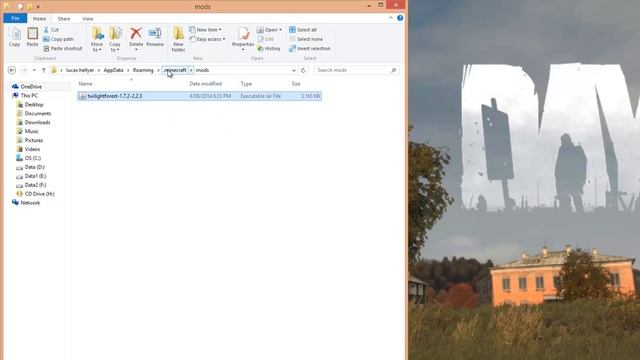Click the Help question mark icon

400,18
